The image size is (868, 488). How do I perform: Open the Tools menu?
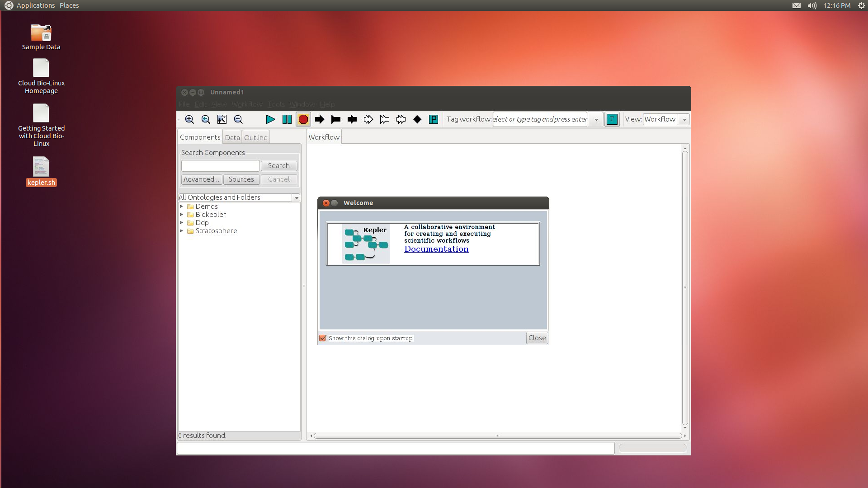coord(276,104)
